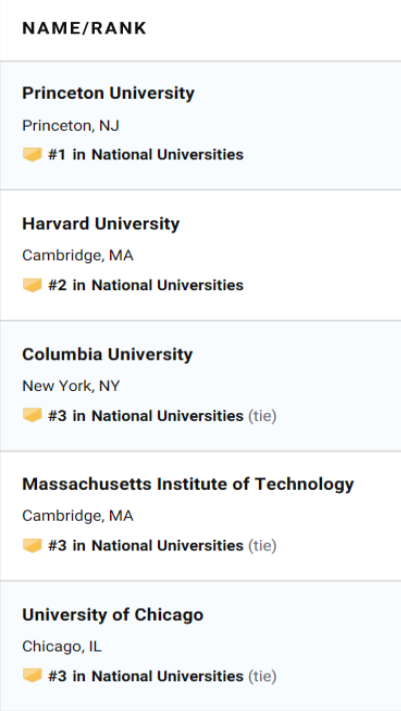The height and width of the screenshot is (711, 401).
Task: Click the badge icon in the University of Chicago row
Action: pyautogui.click(x=32, y=676)
